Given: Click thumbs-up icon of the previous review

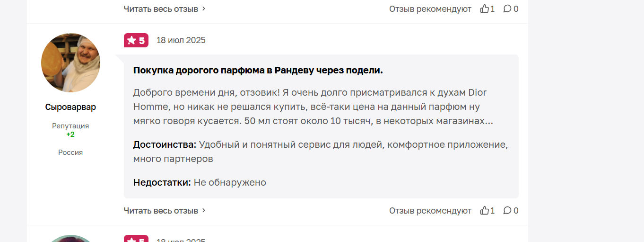Looking at the screenshot, I should tap(484, 9).
